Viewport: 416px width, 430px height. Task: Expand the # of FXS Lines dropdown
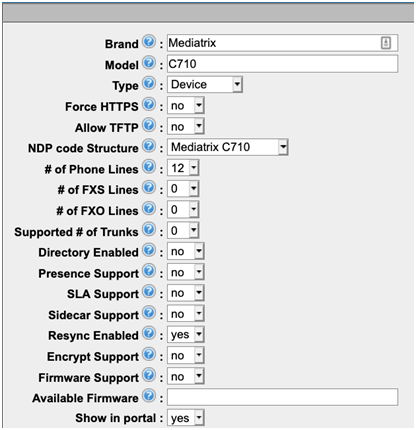(x=183, y=189)
